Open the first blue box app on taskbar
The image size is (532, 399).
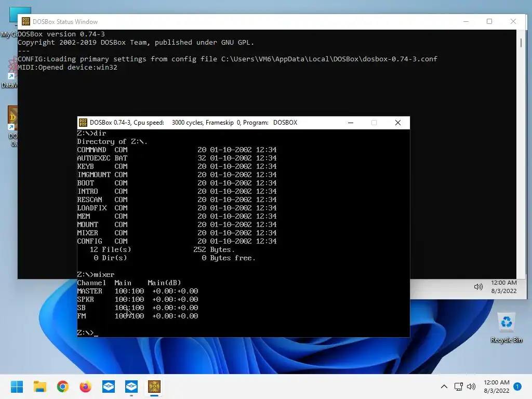click(x=109, y=387)
